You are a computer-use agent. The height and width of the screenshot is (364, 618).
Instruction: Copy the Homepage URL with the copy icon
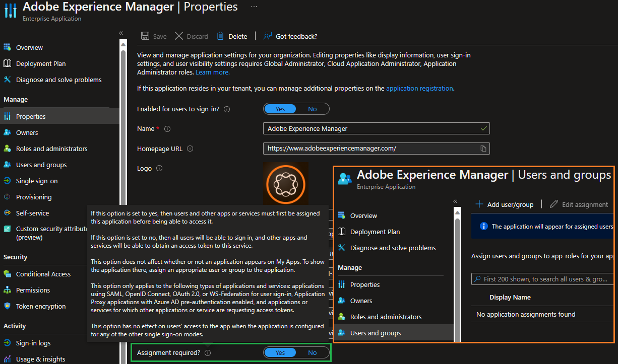pyautogui.click(x=483, y=149)
